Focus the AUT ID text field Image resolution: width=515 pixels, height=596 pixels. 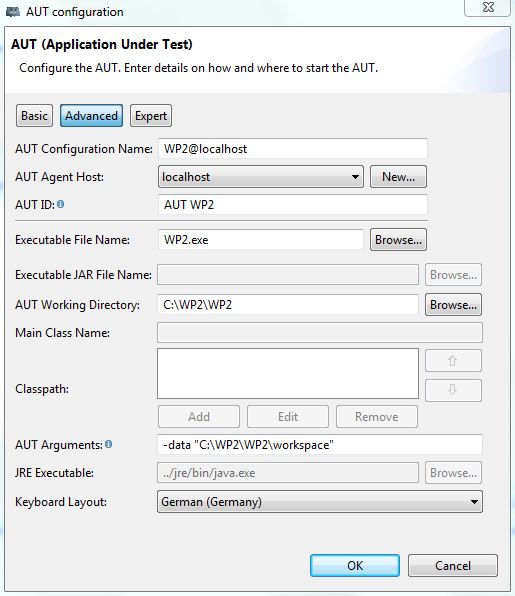(x=293, y=204)
